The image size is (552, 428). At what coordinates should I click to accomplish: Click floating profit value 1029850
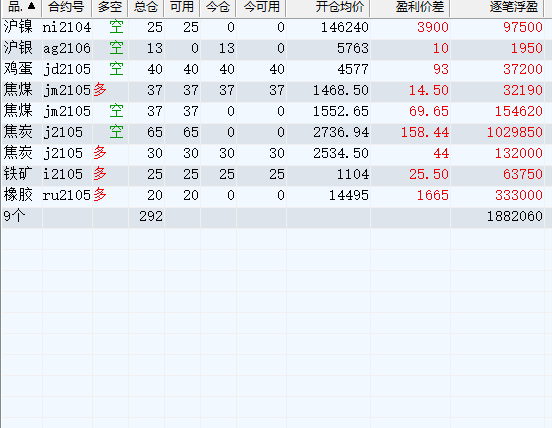point(514,132)
